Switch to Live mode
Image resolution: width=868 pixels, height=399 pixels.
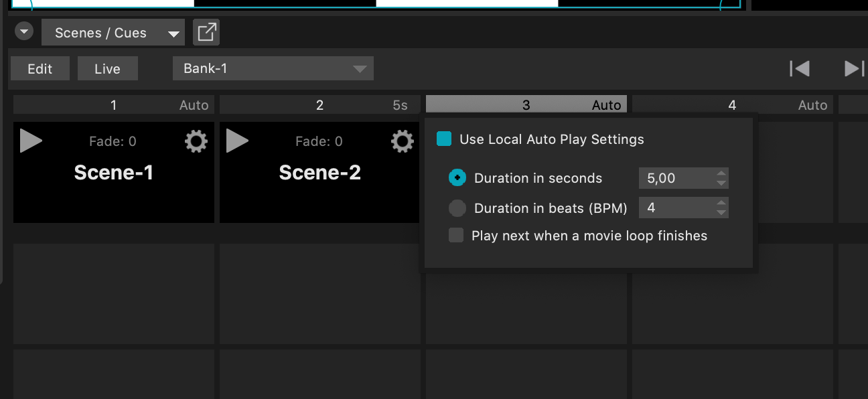click(x=107, y=68)
